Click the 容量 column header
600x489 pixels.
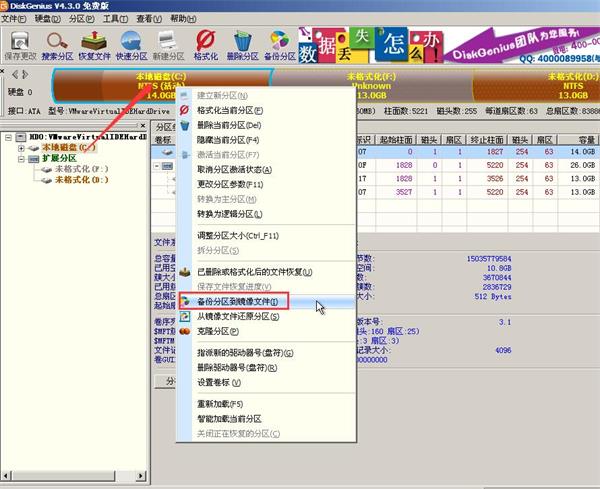pos(578,140)
